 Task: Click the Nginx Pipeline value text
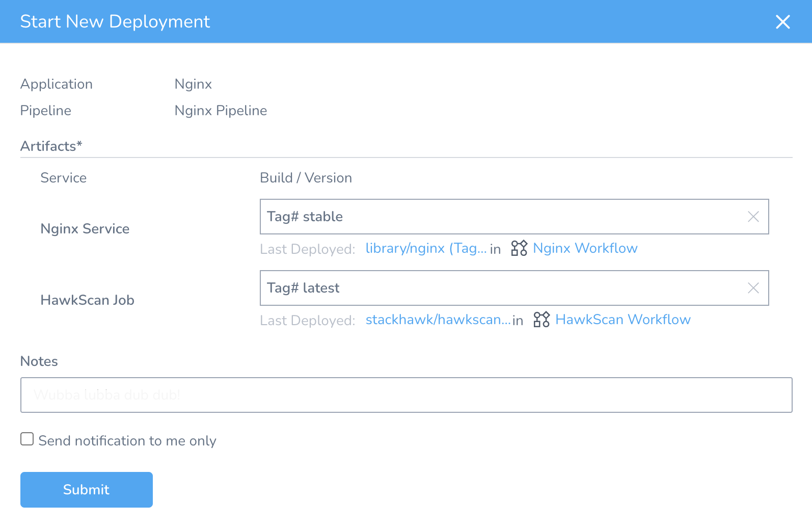click(x=221, y=111)
